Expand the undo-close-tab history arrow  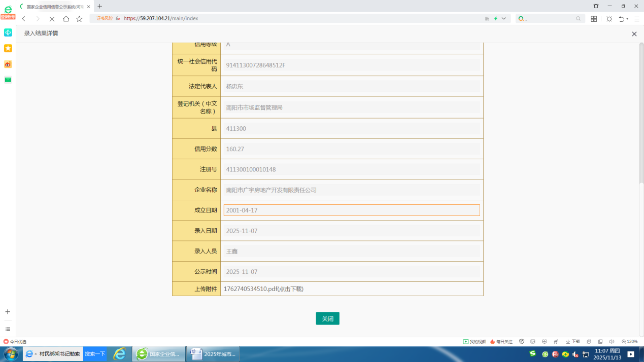(x=628, y=19)
